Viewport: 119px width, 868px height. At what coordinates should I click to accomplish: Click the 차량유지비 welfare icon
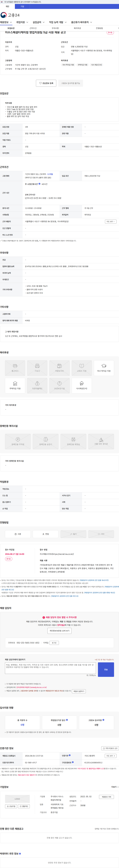pos(59,368)
